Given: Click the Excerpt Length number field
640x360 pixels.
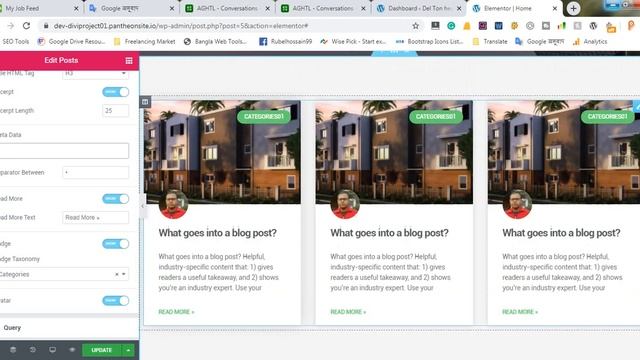Looking at the screenshot, I should (x=116, y=111).
